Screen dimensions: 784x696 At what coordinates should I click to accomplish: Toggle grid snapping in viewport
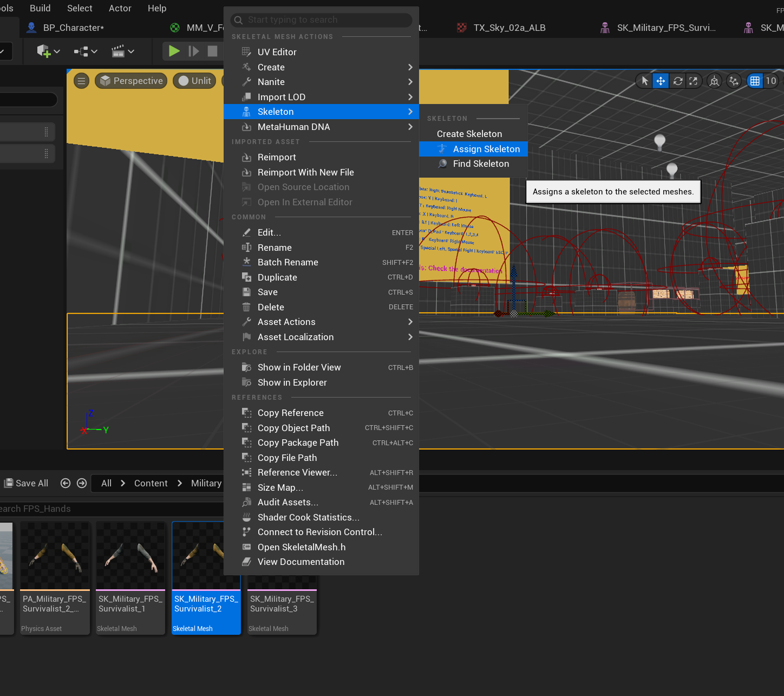[755, 81]
